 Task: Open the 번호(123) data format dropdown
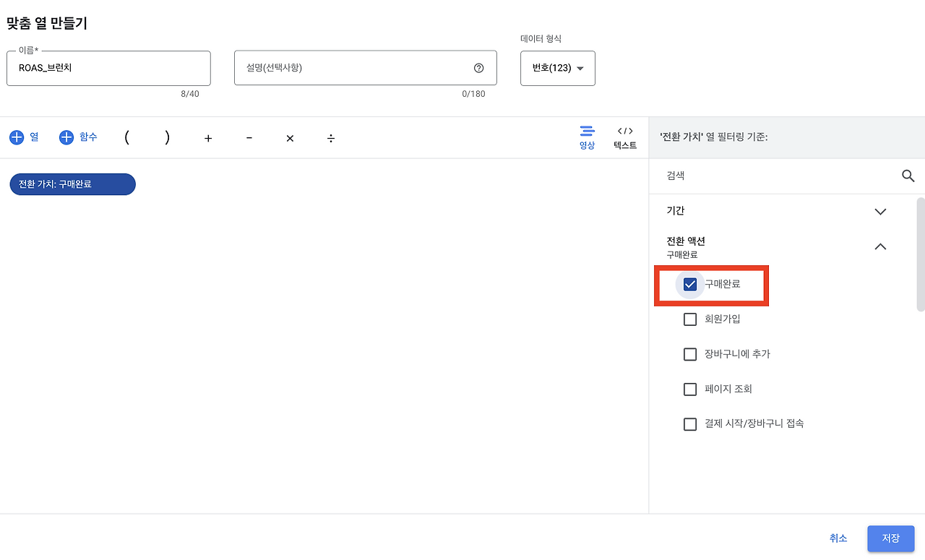pyautogui.click(x=557, y=68)
